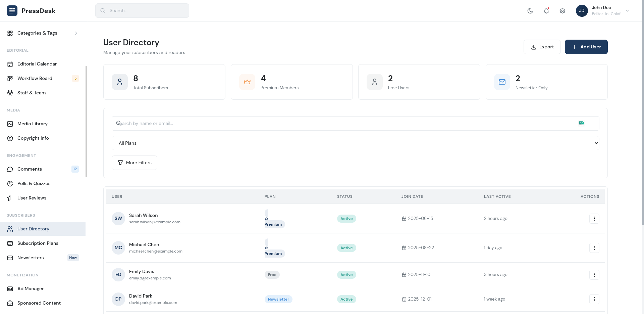
Task: Click the Comments badge showing 12
Action: coord(75,169)
